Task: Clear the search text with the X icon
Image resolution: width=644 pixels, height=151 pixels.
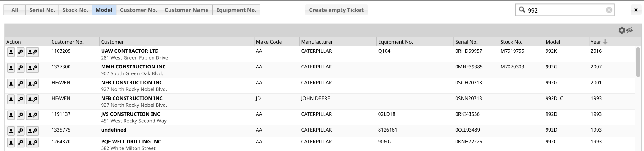Action: click(x=609, y=10)
